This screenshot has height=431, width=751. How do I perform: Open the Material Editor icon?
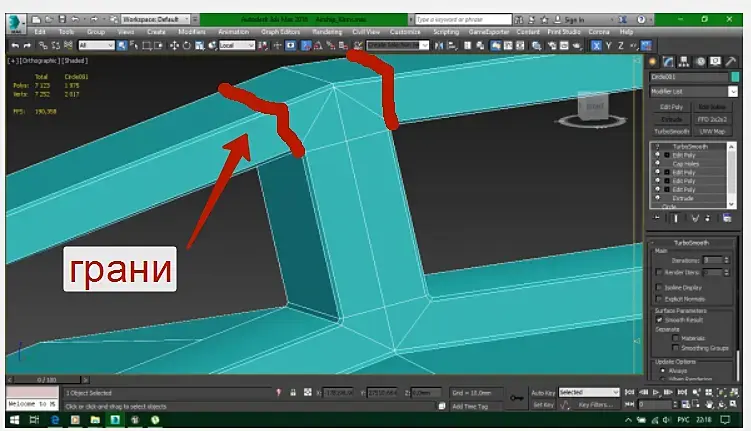(536, 45)
